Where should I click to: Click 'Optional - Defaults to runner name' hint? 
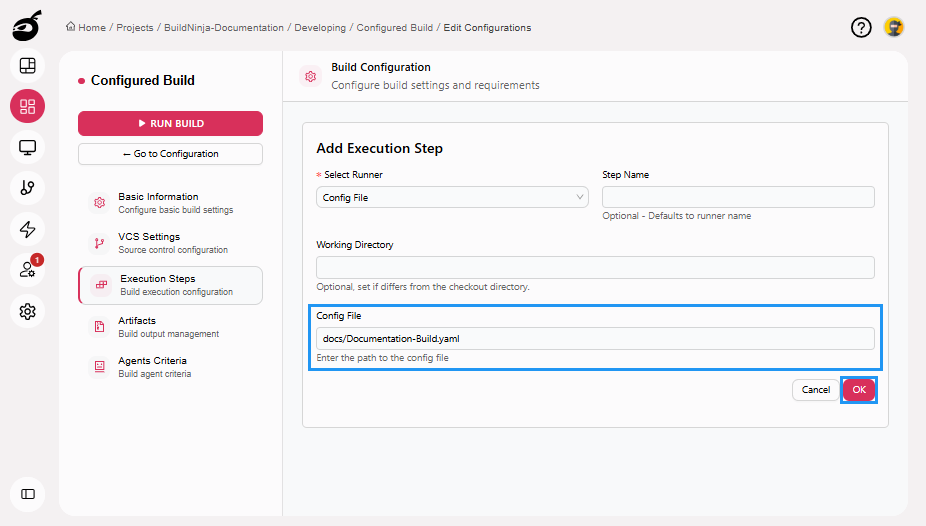click(677, 216)
